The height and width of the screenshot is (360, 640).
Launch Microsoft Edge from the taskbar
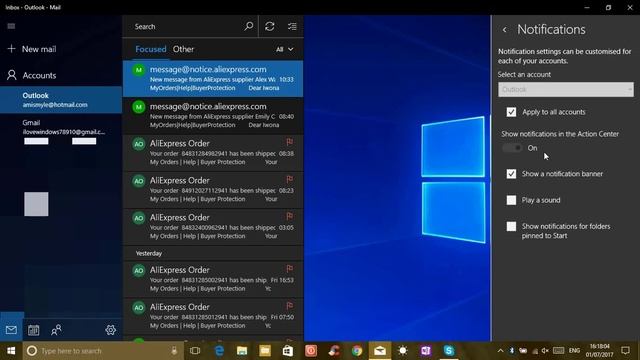pos(219,351)
